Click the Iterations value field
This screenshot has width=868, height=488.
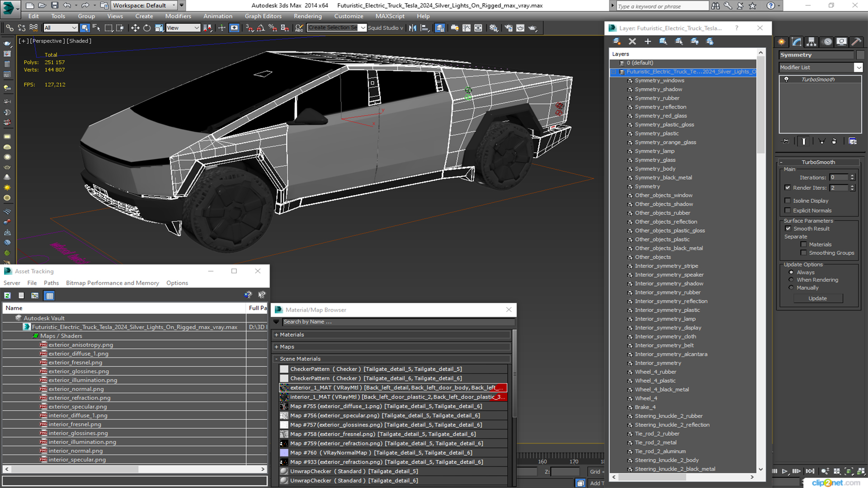click(839, 178)
